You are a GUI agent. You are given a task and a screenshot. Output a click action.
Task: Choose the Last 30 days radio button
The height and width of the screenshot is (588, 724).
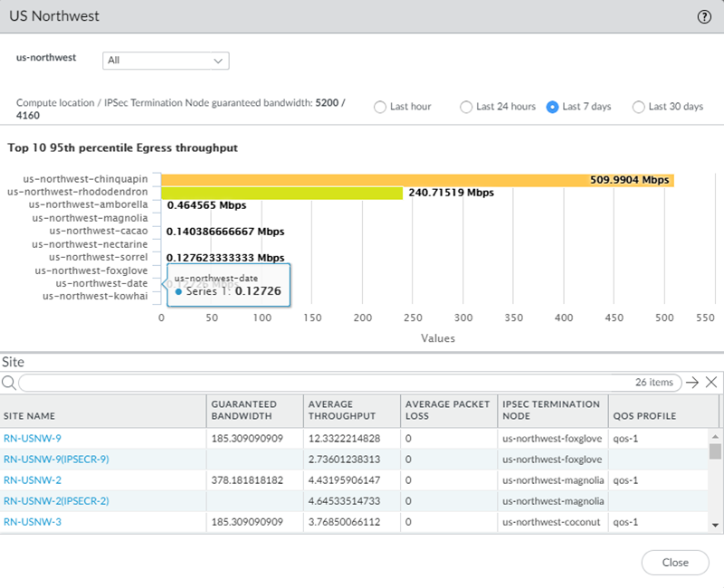[638, 107]
